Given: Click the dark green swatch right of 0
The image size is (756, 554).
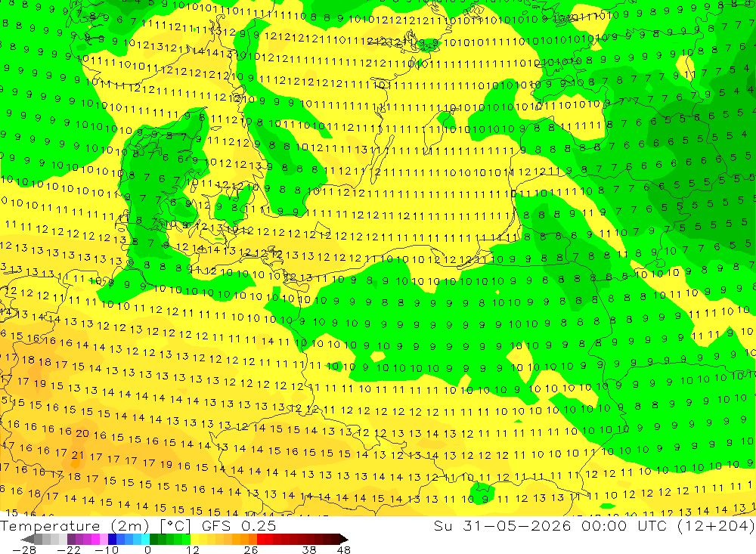Looking at the screenshot, I should point(153,540).
